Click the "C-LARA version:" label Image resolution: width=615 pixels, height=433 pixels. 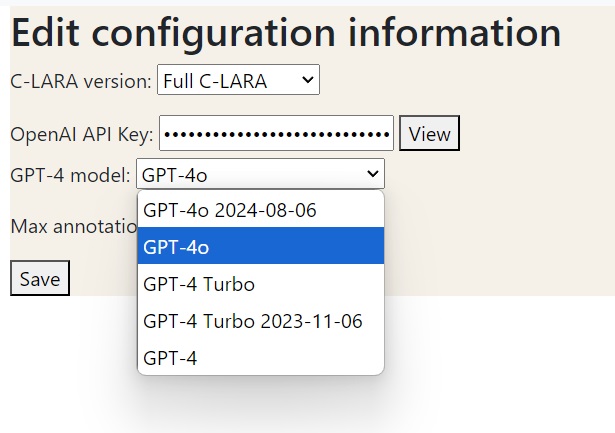(x=81, y=81)
